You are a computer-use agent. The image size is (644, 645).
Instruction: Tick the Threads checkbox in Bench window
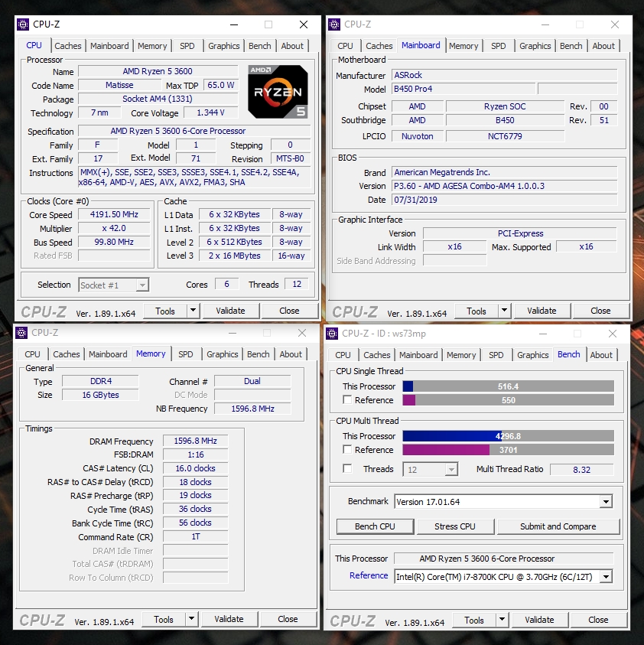click(347, 468)
